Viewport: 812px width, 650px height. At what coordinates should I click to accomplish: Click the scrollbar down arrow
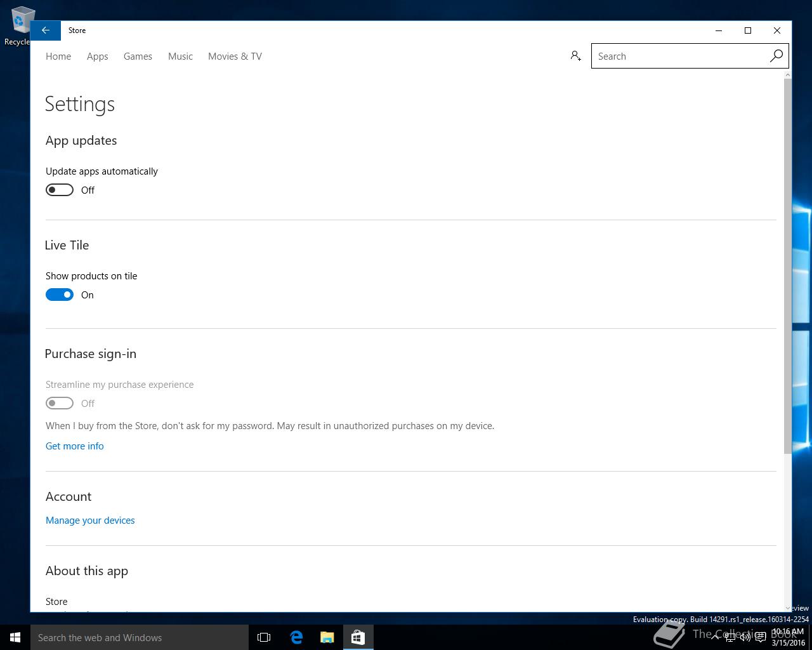pyautogui.click(x=787, y=607)
